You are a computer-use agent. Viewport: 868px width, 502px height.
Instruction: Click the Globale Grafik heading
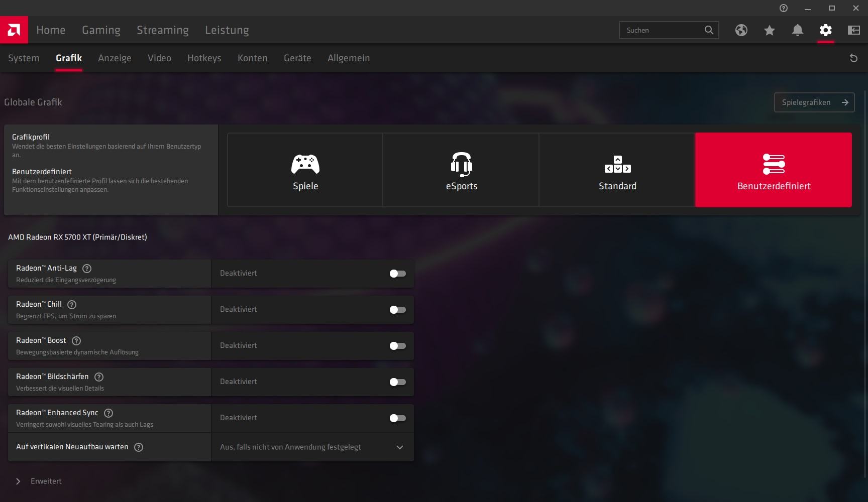pyautogui.click(x=33, y=102)
